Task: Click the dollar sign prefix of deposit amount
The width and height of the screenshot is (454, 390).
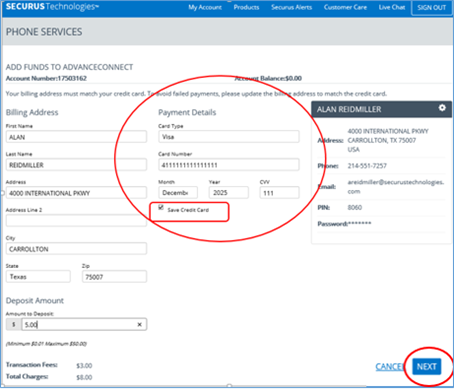Action: pos(14,325)
